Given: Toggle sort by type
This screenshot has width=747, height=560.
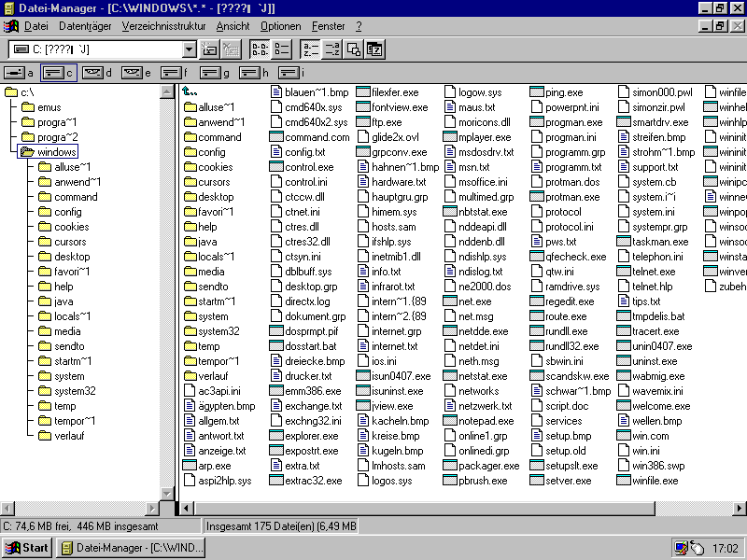Looking at the screenshot, I should click(332, 49).
